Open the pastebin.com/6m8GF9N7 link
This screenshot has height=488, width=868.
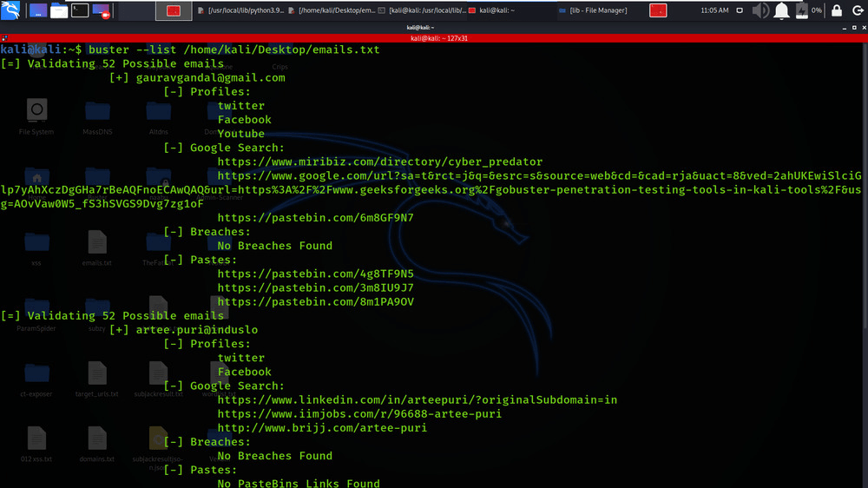pyautogui.click(x=316, y=218)
